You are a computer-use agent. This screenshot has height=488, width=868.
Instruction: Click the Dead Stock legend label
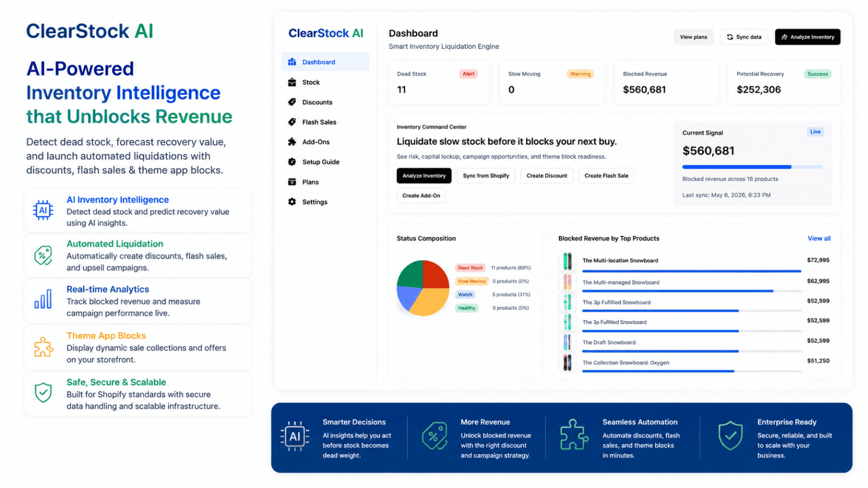coord(470,268)
